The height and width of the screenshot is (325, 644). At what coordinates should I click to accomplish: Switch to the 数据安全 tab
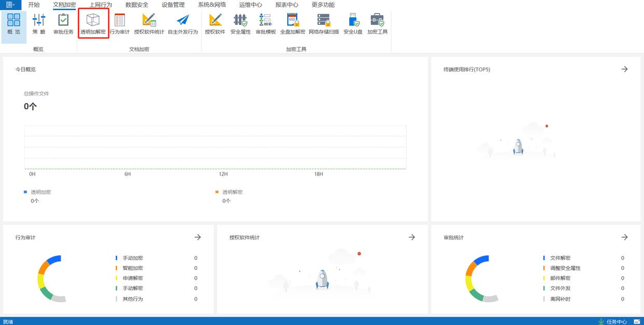point(137,5)
